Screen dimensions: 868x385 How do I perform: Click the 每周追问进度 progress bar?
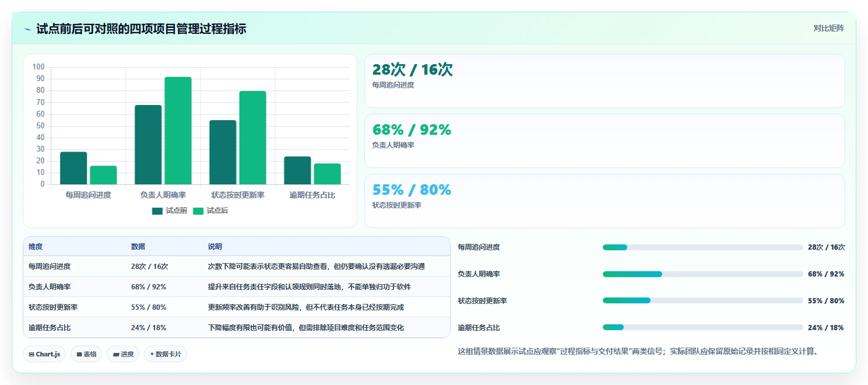coord(703,247)
